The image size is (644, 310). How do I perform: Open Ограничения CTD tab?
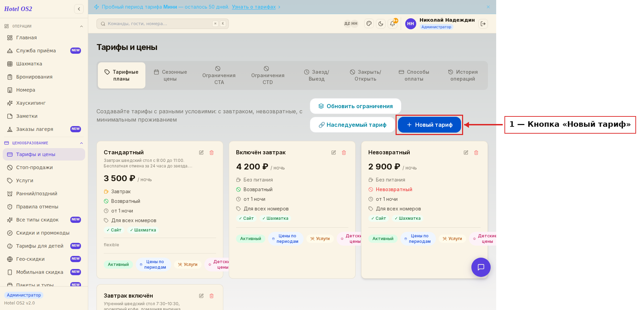click(268, 75)
